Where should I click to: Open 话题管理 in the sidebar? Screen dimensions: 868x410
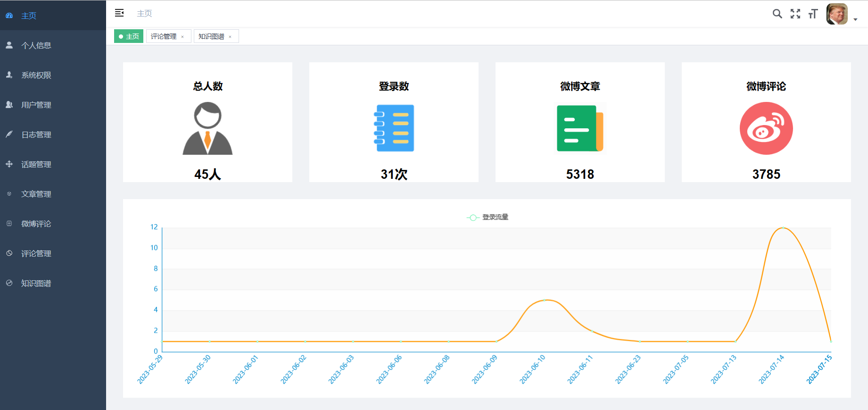click(x=53, y=164)
